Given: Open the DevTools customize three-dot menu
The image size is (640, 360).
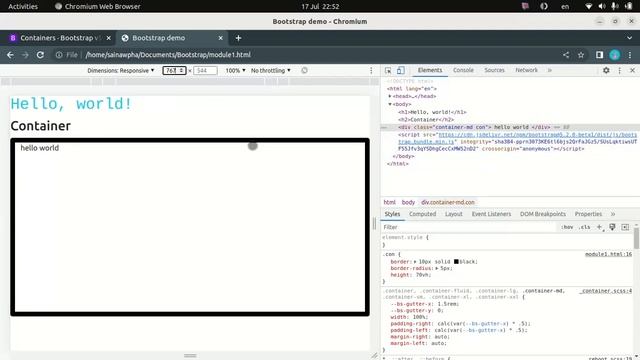Looking at the screenshot, I should point(619,70).
